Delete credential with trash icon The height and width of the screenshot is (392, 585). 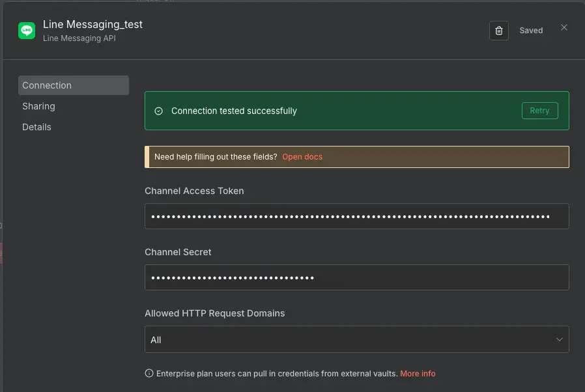coord(499,31)
